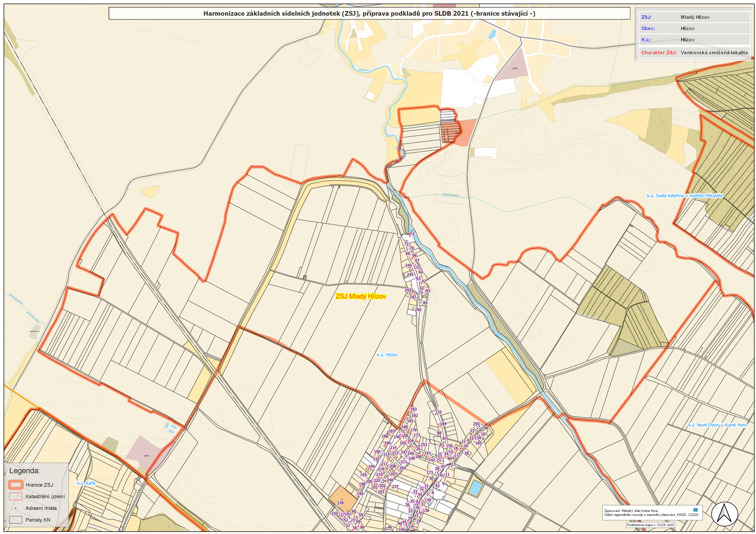Image resolution: width=756 pixels, height=534 pixels.
Task: Click the Hranice ZSJ legend symbol
Action: pos(16,485)
